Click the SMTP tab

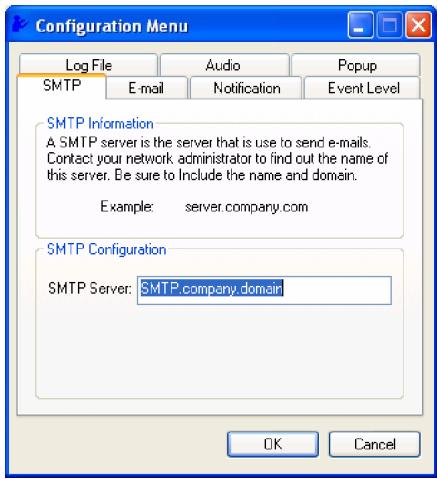point(62,86)
